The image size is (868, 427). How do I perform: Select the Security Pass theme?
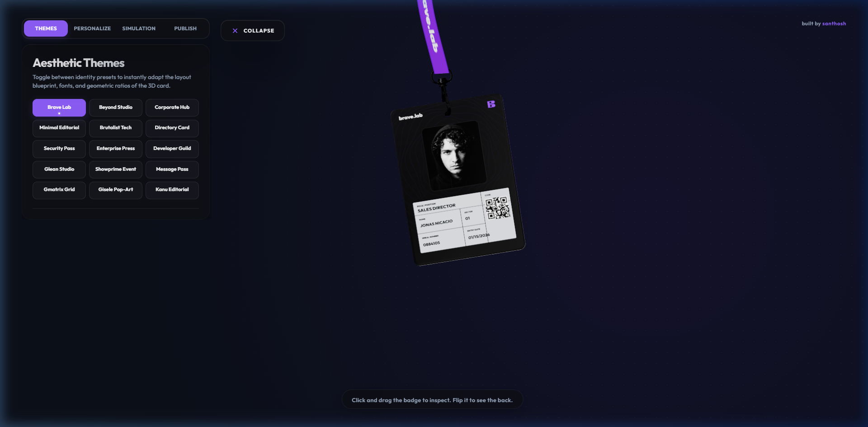click(59, 149)
